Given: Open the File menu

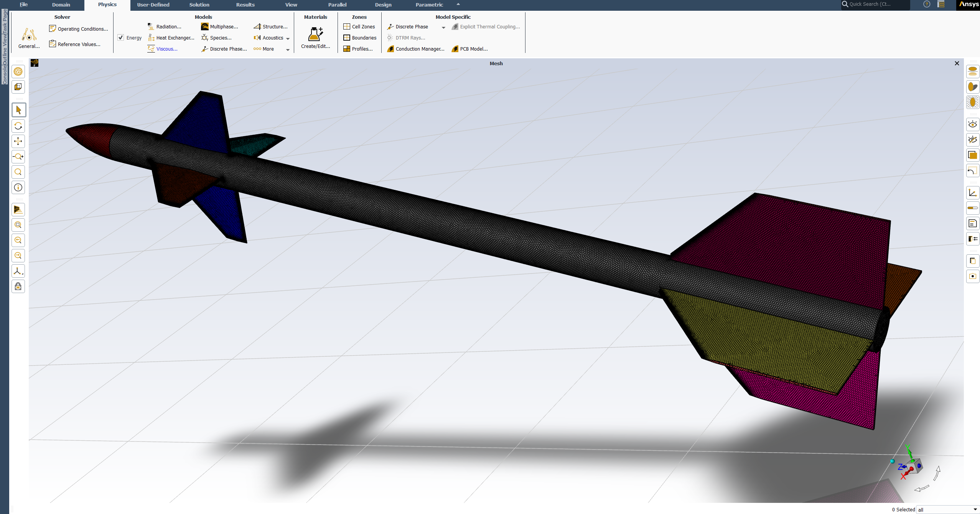Looking at the screenshot, I should click(23, 5).
